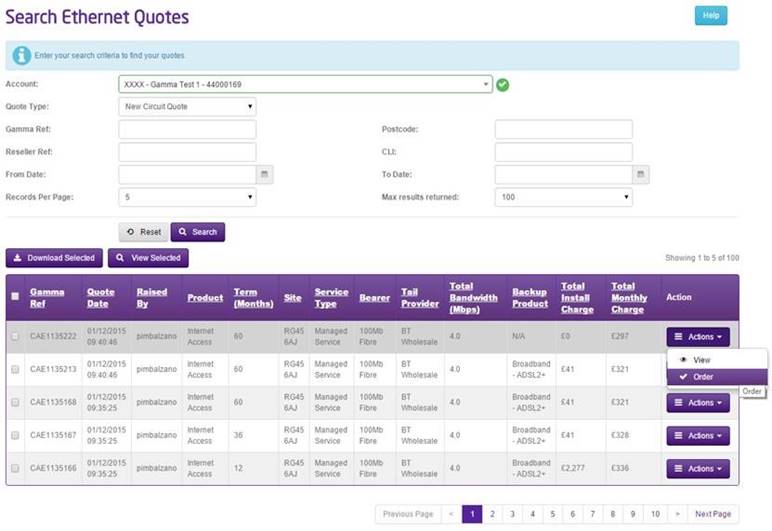The image size is (772, 531).
Task: Download Selected quotes
Action: click(54, 258)
